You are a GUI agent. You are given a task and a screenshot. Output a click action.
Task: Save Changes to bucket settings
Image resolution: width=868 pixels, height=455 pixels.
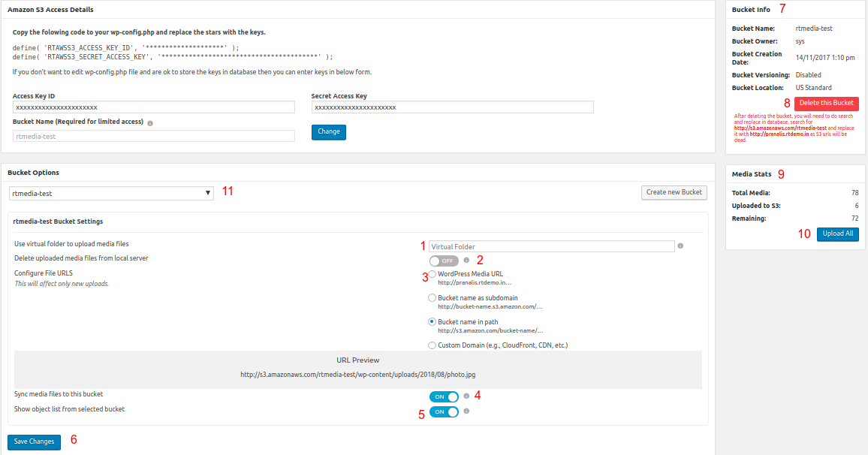click(35, 441)
